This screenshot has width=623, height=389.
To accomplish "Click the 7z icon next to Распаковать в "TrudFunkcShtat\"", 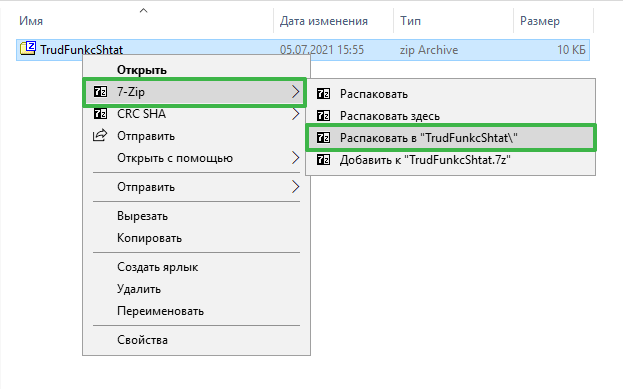I will (x=323, y=138).
